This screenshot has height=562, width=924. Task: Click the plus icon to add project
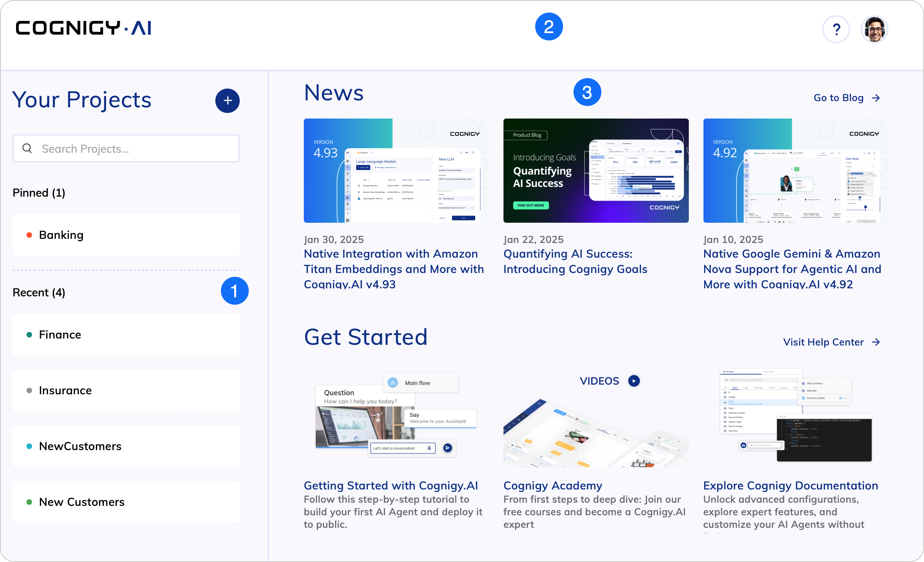(227, 100)
